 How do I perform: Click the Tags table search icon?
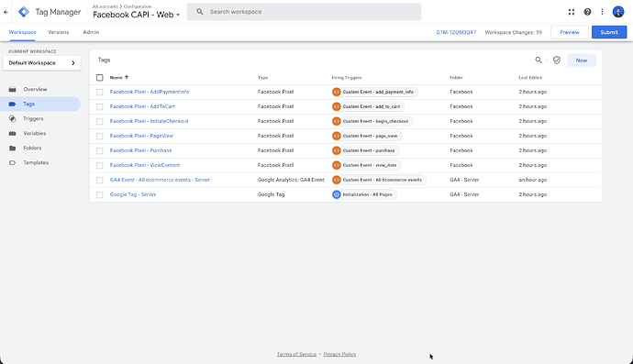click(x=539, y=61)
